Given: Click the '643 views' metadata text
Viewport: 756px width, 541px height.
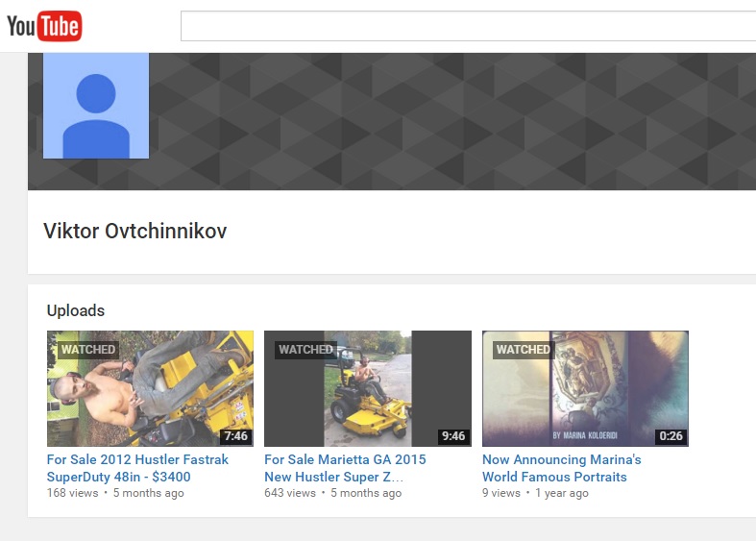Looking at the screenshot, I should pyautogui.click(x=290, y=493).
